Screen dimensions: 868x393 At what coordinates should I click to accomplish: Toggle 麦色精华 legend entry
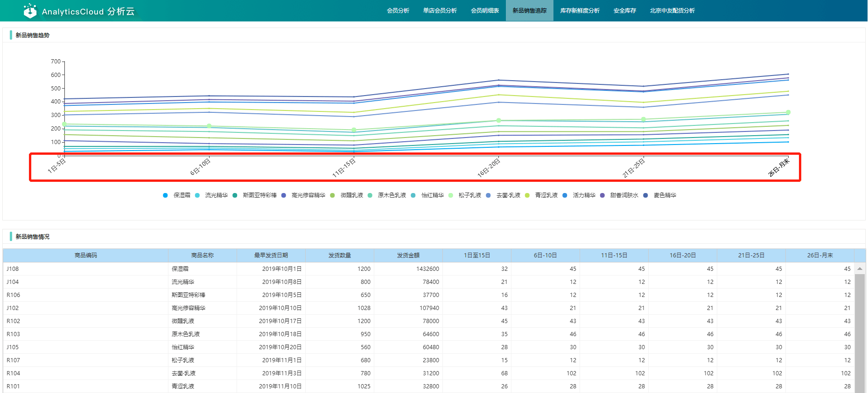tap(660, 195)
